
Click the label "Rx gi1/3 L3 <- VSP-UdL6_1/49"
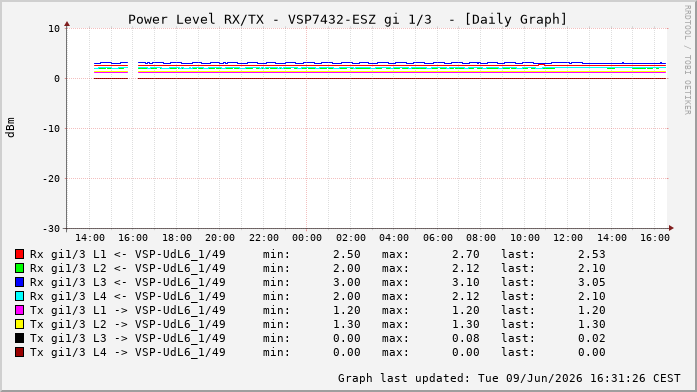(128, 282)
